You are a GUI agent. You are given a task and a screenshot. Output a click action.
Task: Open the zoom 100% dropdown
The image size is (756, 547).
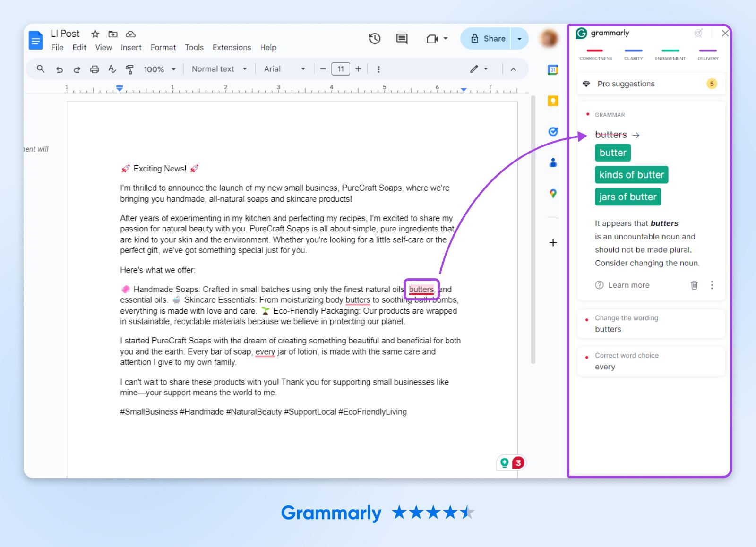(160, 69)
